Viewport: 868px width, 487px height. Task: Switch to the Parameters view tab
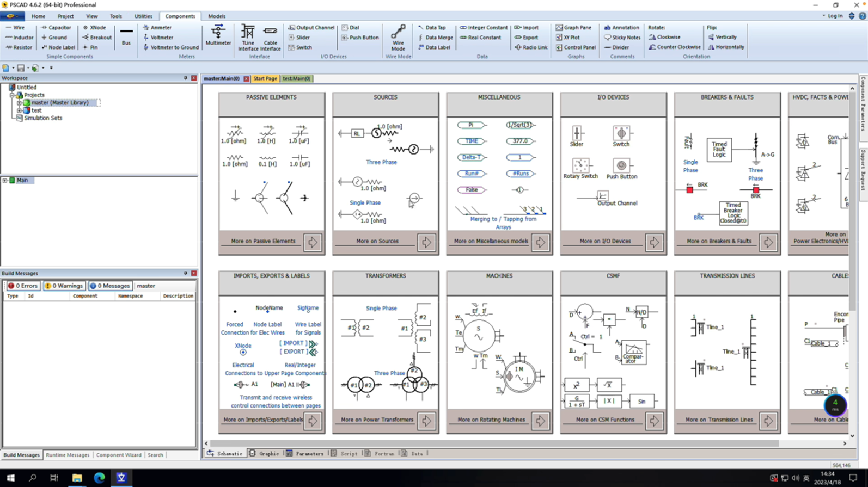point(305,453)
